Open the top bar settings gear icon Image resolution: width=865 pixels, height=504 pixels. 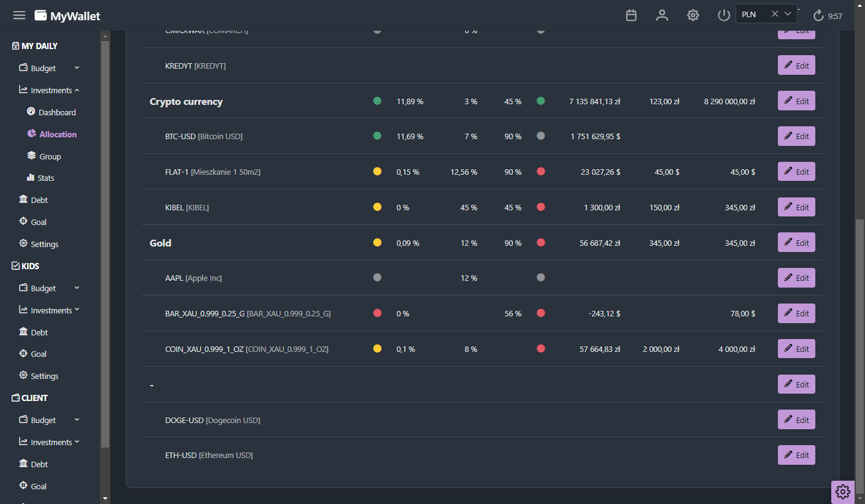[x=693, y=15]
